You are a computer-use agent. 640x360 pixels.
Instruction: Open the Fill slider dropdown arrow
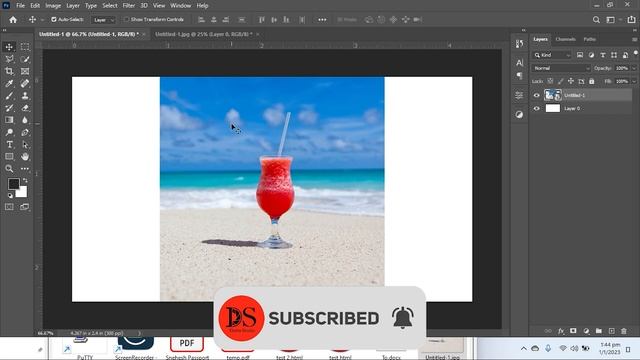pos(634,82)
